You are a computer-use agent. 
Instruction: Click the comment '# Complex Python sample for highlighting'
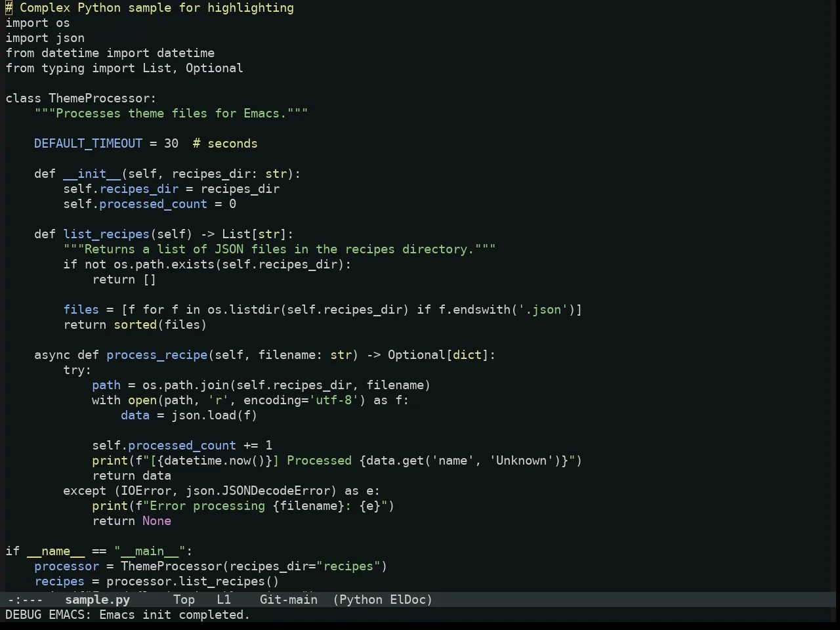pyautogui.click(x=150, y=8)
